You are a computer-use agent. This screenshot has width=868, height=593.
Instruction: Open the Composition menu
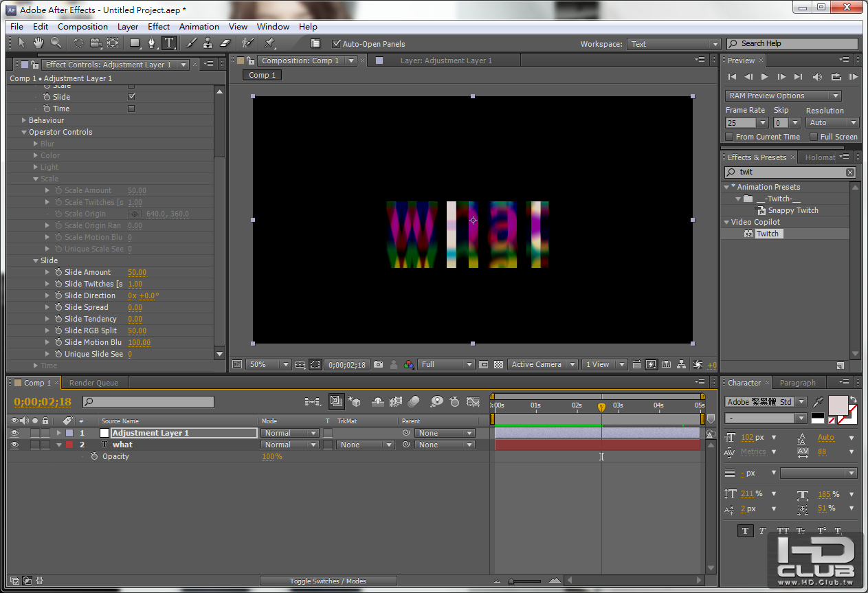coord(82,27)
